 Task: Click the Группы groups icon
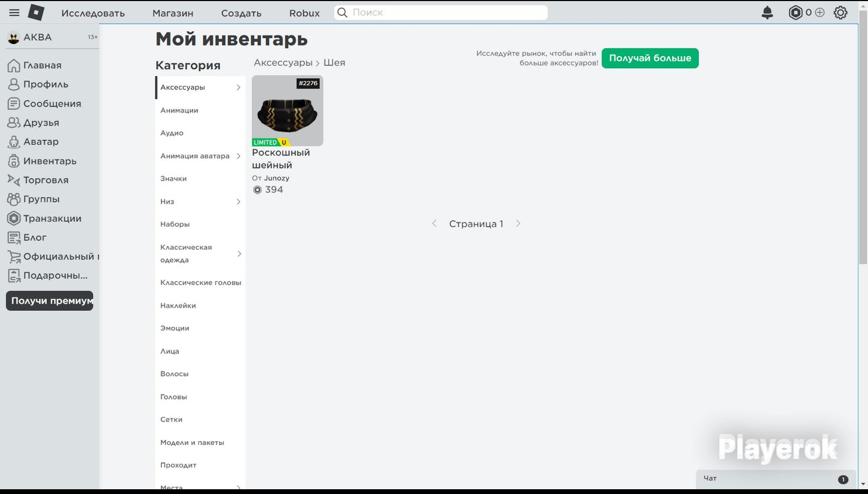point(14,199)
